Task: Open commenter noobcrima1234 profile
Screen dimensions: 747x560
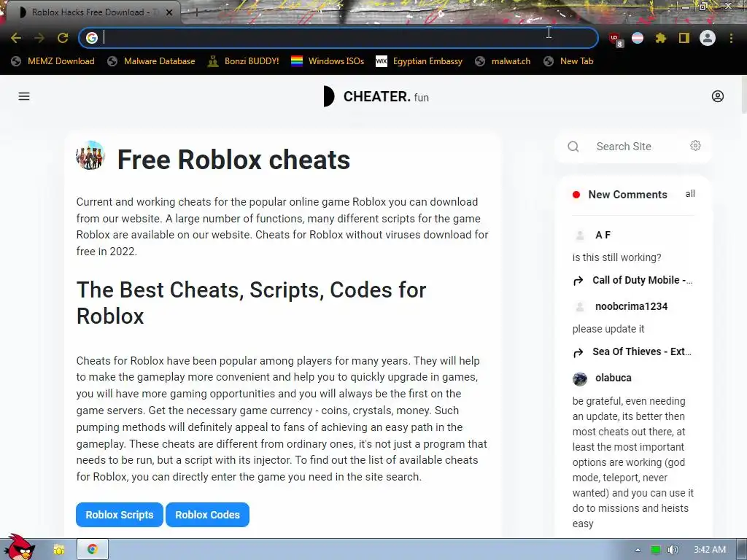Action: [x=631, y=306]
